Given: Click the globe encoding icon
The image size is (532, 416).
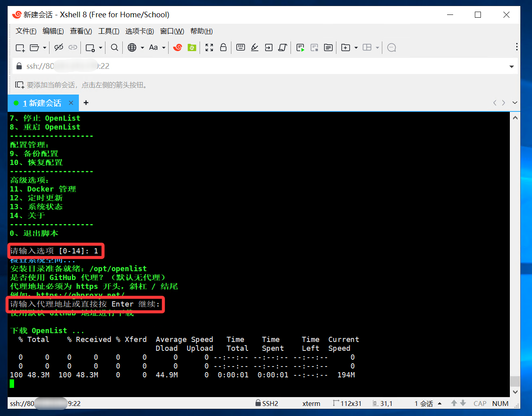Looking at the screenshot, I should click(132, 47).
